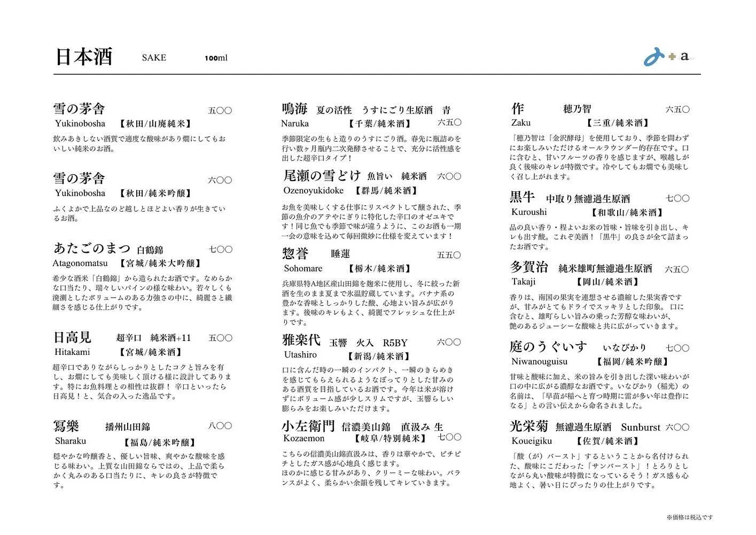Viewport: 756px width, 535px height.
Task: Select the 光栄菊 sake name
Action: tap(529, 425)
